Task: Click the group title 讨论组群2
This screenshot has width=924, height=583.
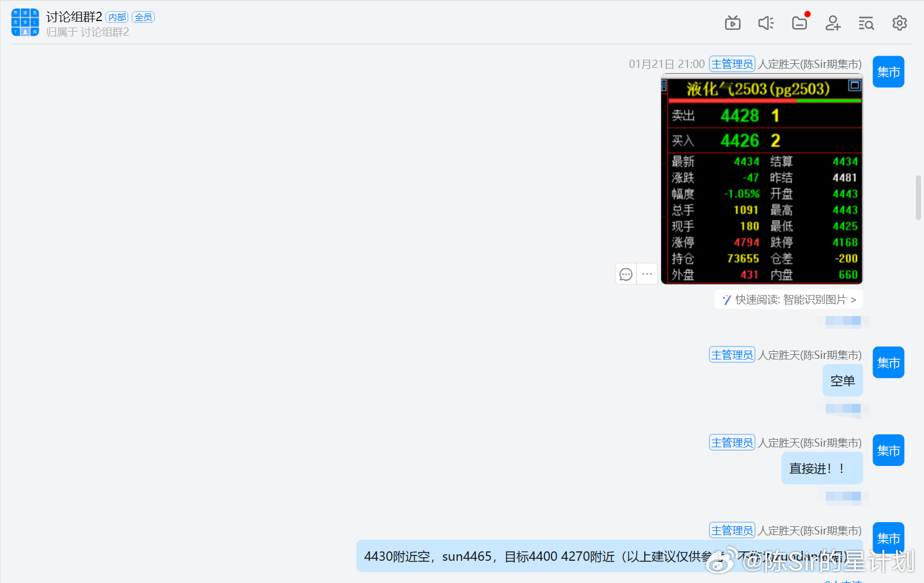Action: click(x=74, y=17)
